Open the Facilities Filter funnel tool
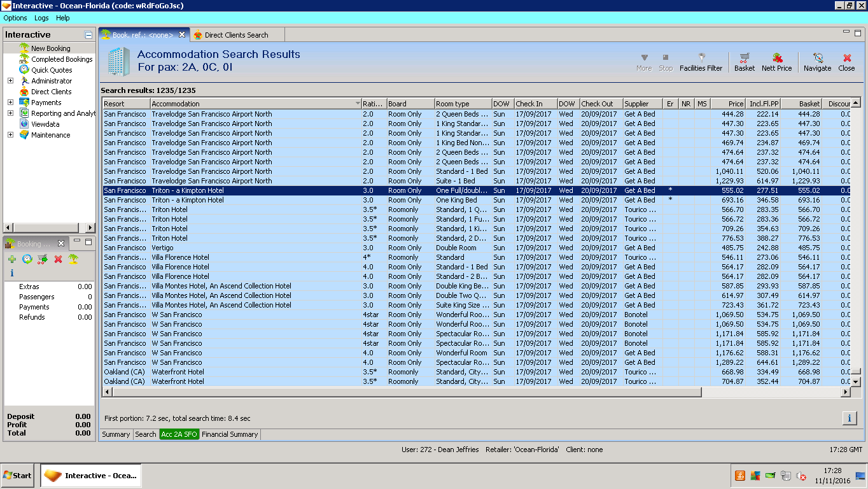 701,62
